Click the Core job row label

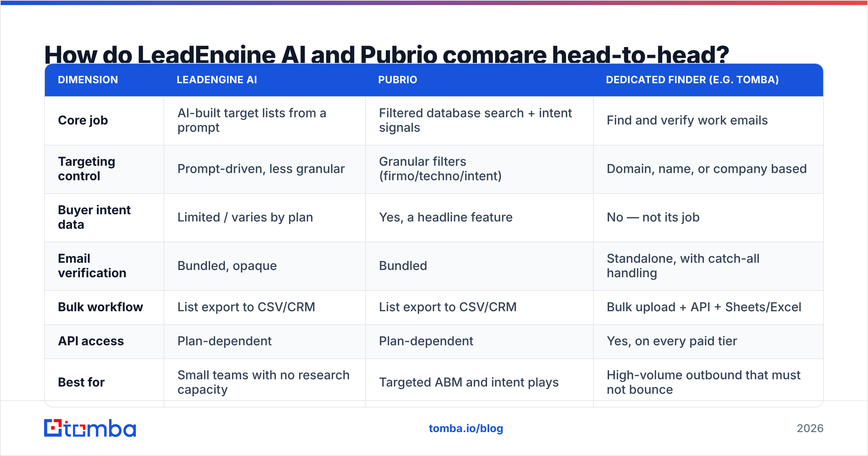[83, 120]
